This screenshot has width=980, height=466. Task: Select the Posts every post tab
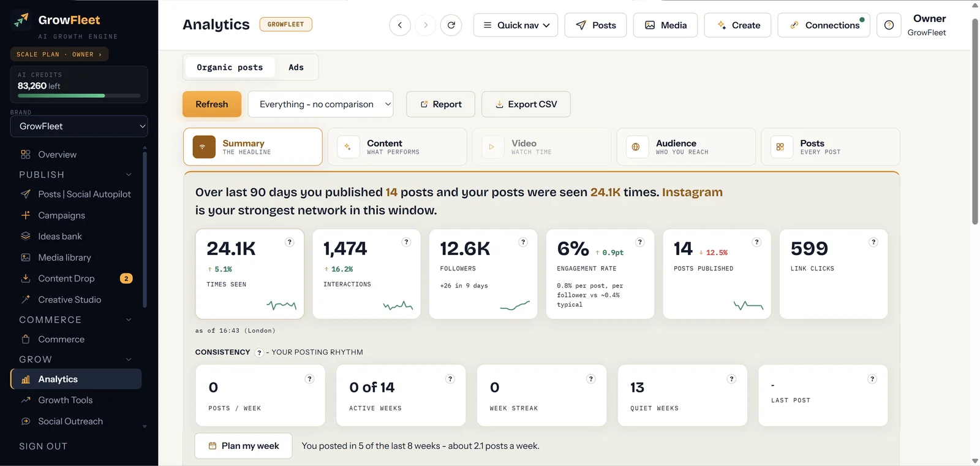click(x=831, y=147)
